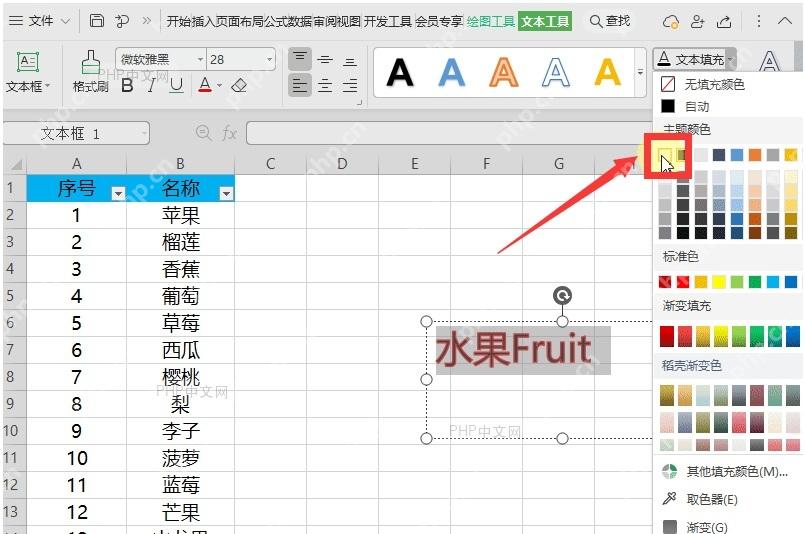Click the cloud sync status icon
This screenshot has width=805, height=534.
[670, 22]
